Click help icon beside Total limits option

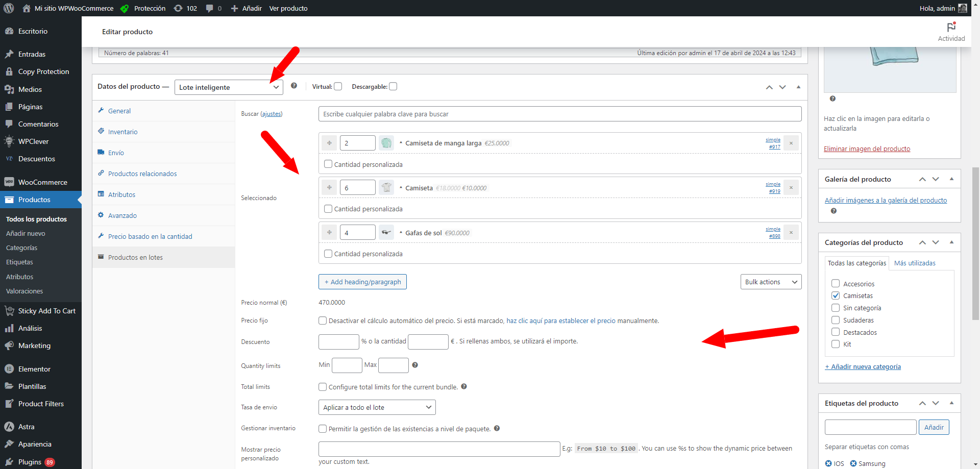(x=464, y=386)
